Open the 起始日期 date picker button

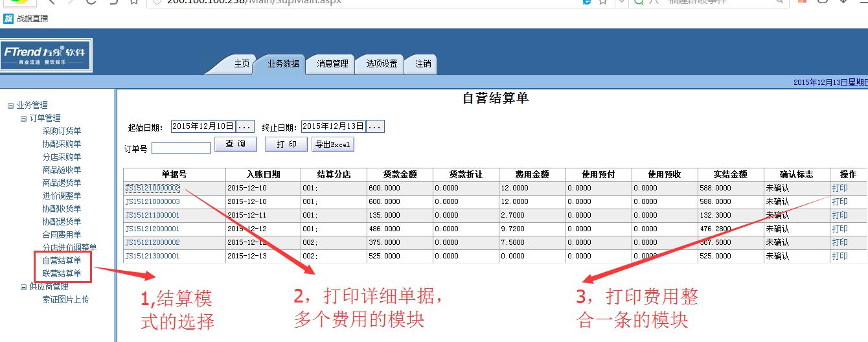(x=245, y=126)
